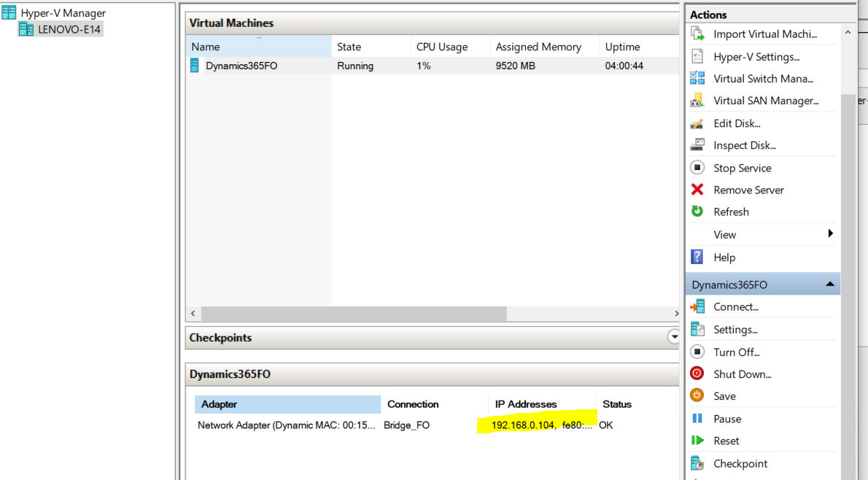Viewport: 868px width, 480px height.
Task: Click the Adapter column header
Action: click(x=287, y=404)
